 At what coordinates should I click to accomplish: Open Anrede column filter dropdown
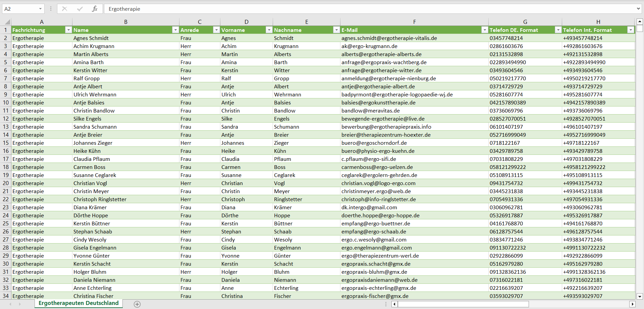[x=216, y=30]
